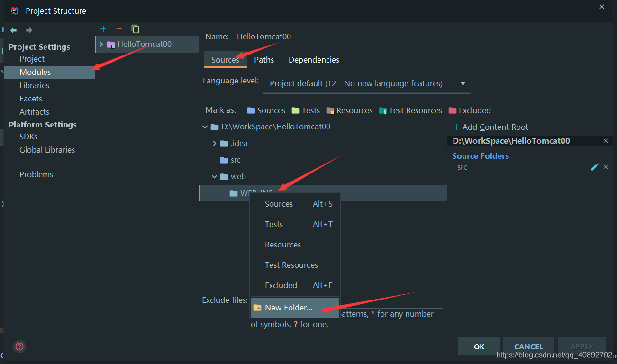Edit src source folder properties pencil icon
This screenshot has height=364, width=617.
[594, 167]
